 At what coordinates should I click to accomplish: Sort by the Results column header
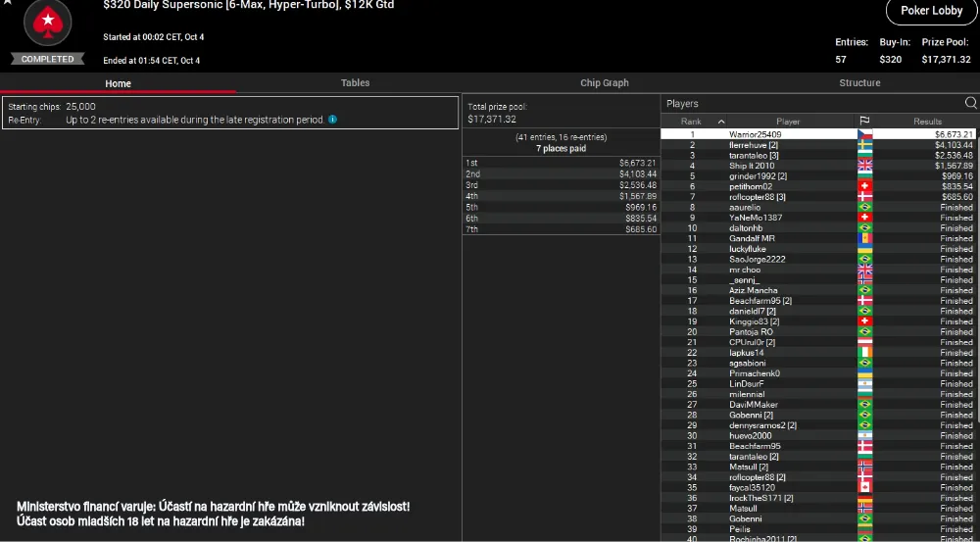pos(927,122)
